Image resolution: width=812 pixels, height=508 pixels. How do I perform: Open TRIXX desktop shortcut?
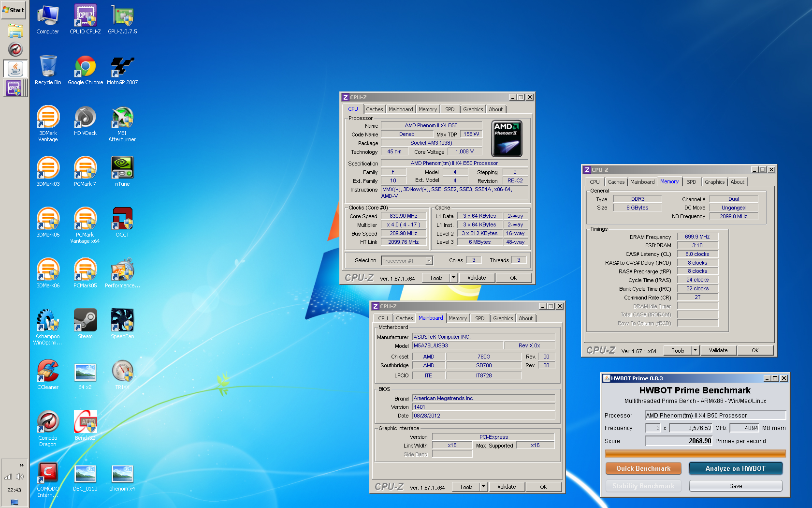pyautogui.click(x=122, y=375)
